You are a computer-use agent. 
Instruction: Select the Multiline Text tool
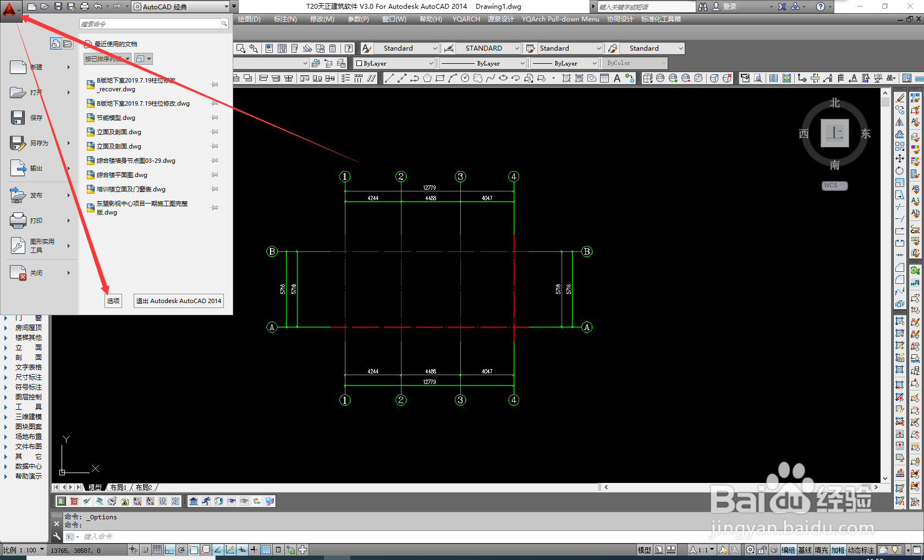point(617,78)
